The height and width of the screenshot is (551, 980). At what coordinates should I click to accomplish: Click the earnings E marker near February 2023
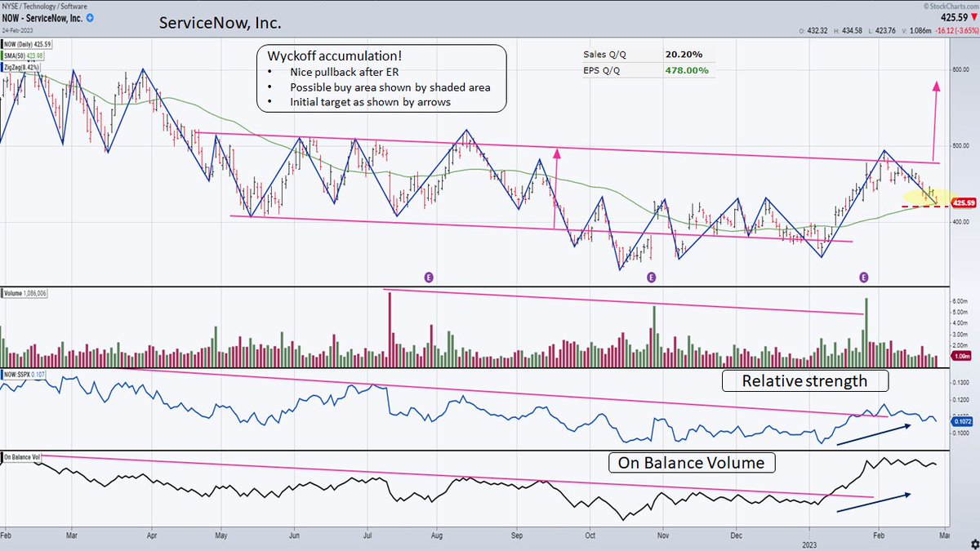coord(863,278)
